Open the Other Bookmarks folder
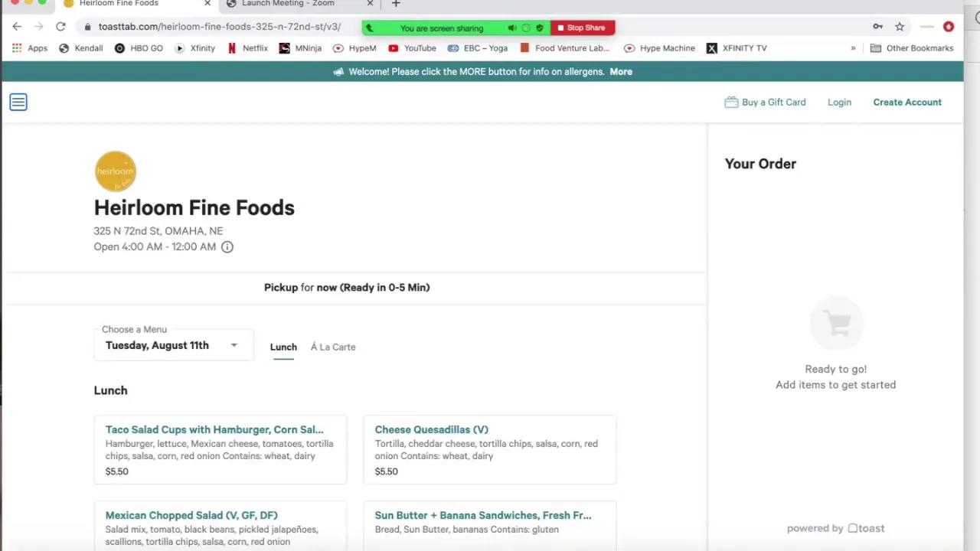The image size is (980, 551). (x=912, y=48)
